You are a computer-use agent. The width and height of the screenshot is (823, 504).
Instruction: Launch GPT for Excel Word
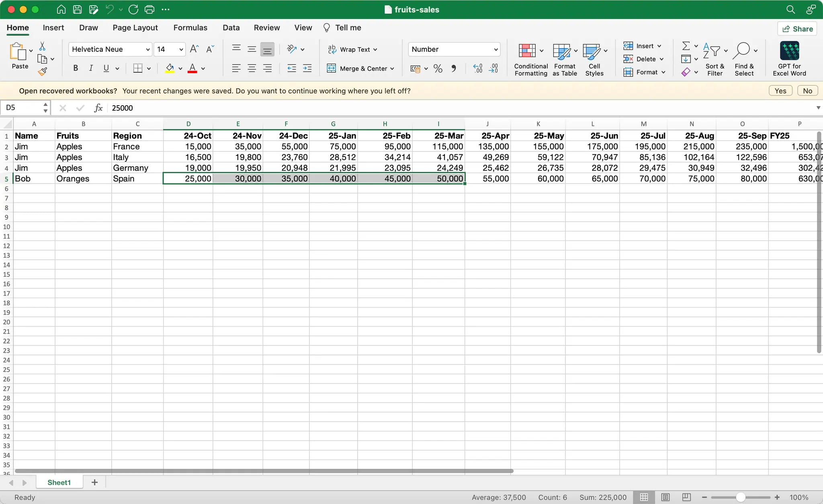click(x=789, y=59)
